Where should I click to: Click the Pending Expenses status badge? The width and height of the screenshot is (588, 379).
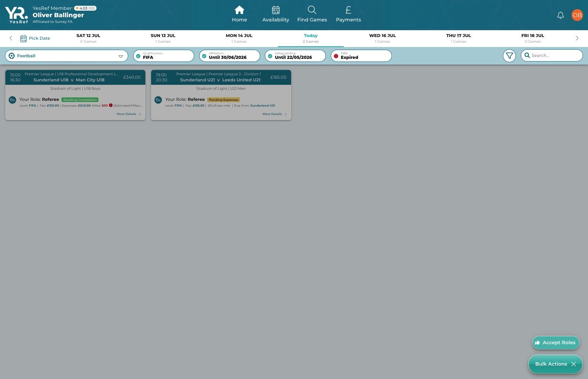coord(224,100)
